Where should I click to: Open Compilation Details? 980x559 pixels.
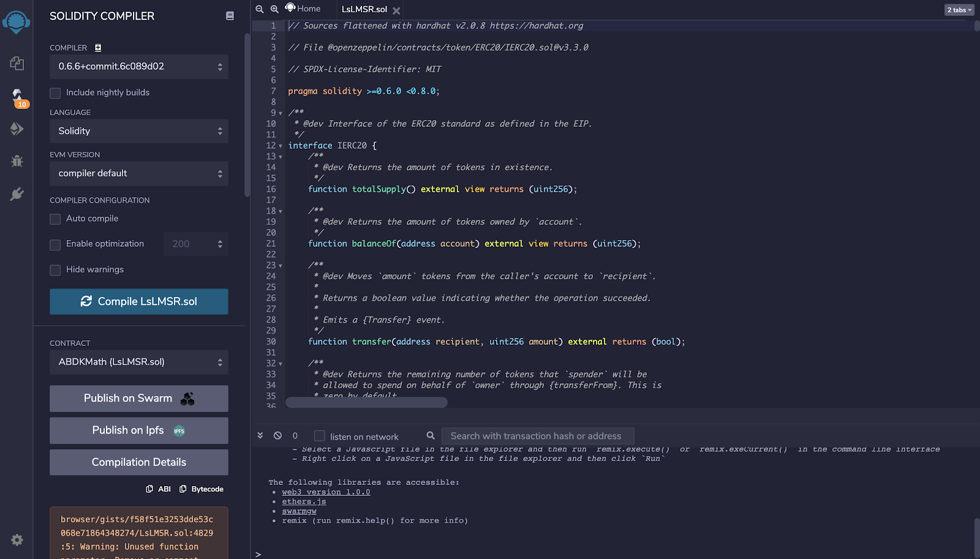(x=139, y=462)
